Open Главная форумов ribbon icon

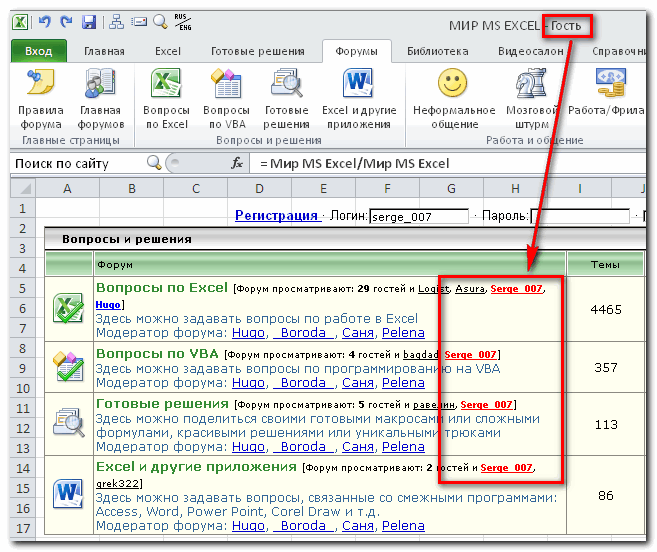pos(101,82)
